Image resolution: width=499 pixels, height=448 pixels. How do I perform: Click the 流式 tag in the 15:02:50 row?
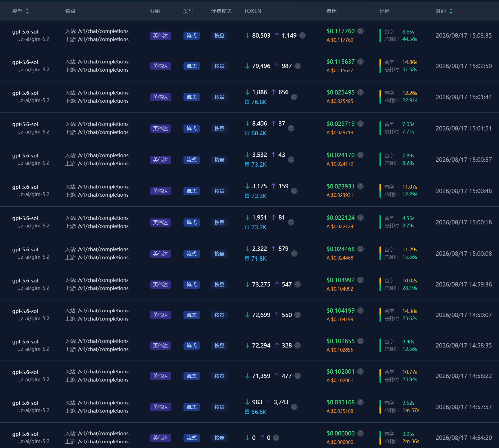tap(191, 66)
